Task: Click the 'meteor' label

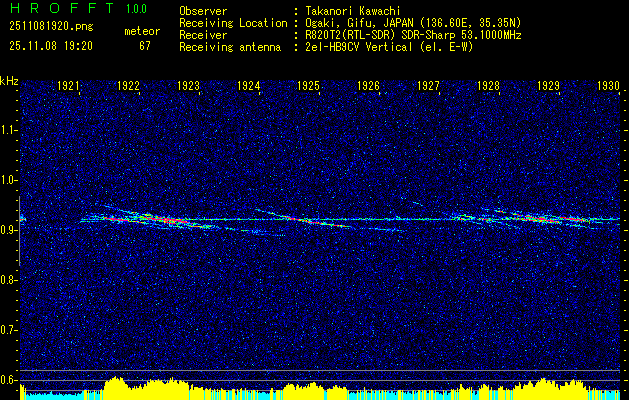Action: [x=142, y=31]
